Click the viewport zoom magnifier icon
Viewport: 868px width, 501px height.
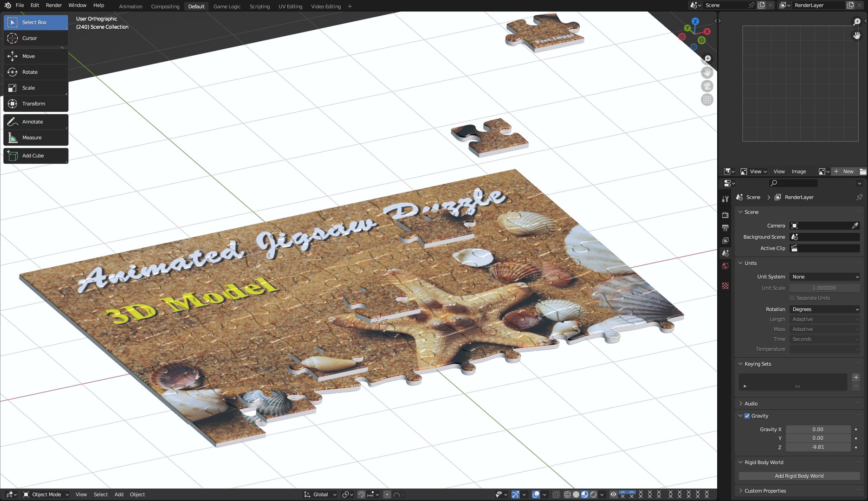[x=707, y=59]
